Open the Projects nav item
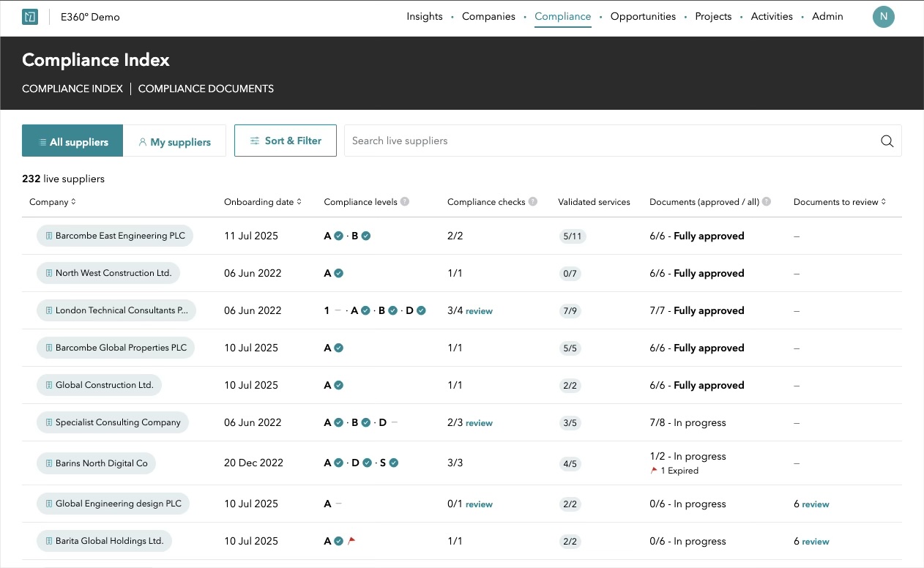The height and width of the screenshot is (568, 924). coord(713,16)
